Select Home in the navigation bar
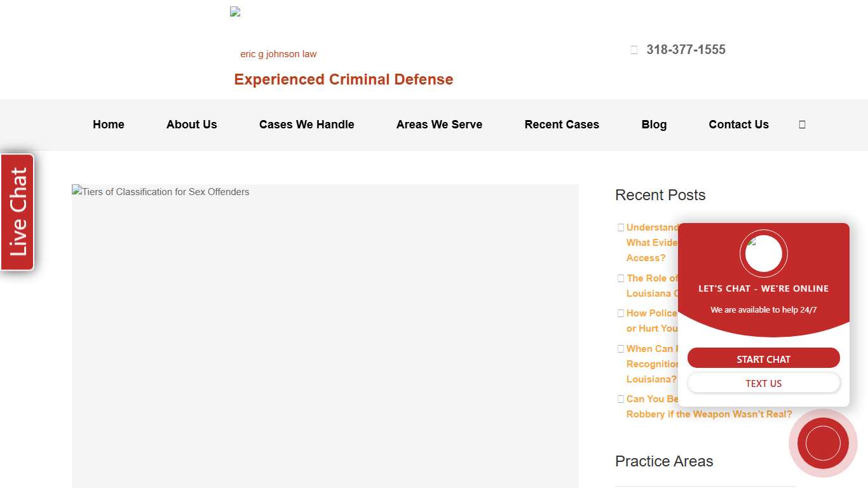 click(x=108, y=124)
